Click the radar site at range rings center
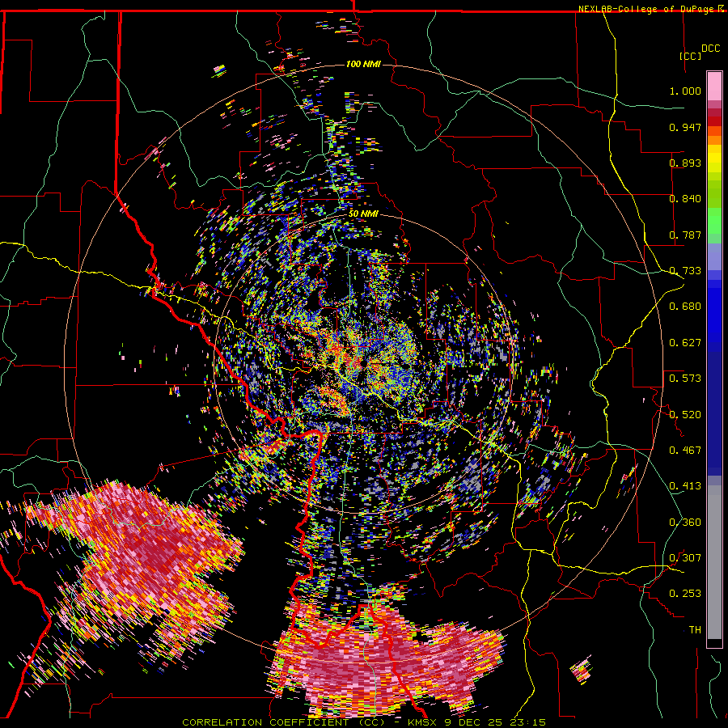728x728 pixels. click(363, 362)
